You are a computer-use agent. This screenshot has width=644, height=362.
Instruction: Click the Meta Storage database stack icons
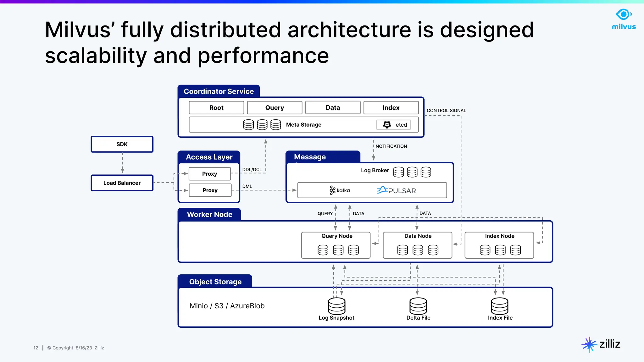coord(262,125)
